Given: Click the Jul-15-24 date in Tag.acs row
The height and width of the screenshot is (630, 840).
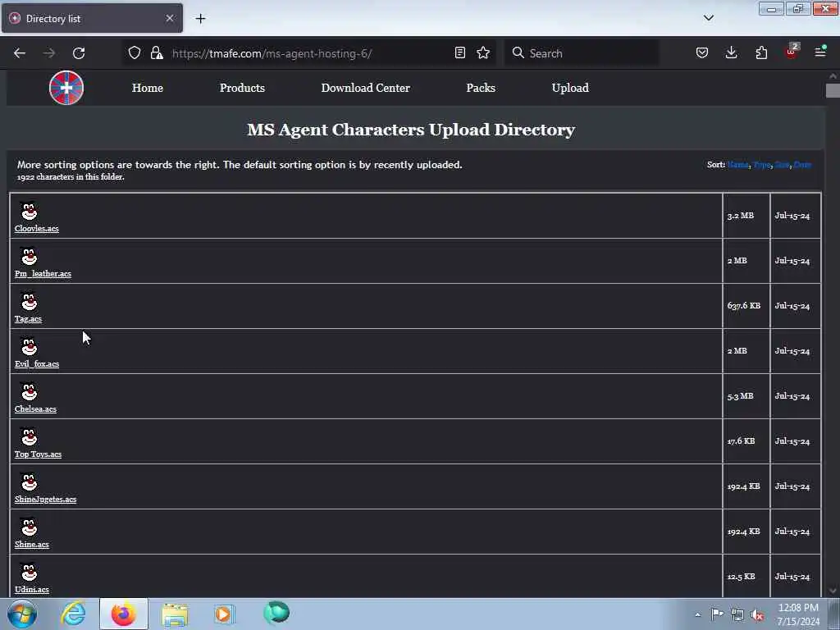Looking at the screenshot, I should pyautogui.click(x=792, y=306).
